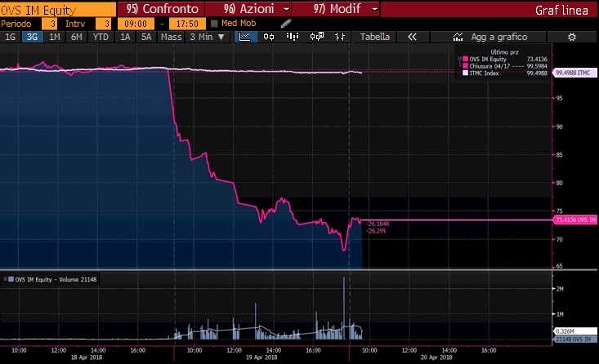Select the 1A time range tab
Screen dimensions: 599x364
[x=125, y=37]
